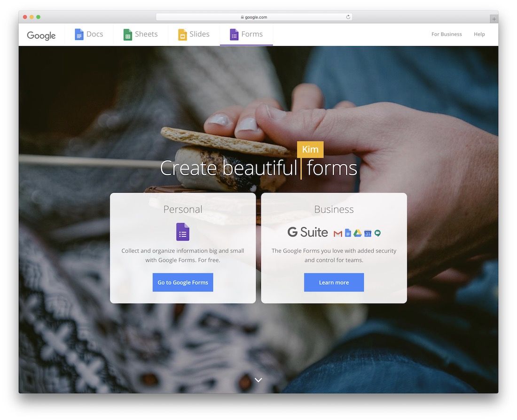Click the green fullscreen window button
Image resolution: width=517 pixels, height=420 pixels.
click(38, 17)
